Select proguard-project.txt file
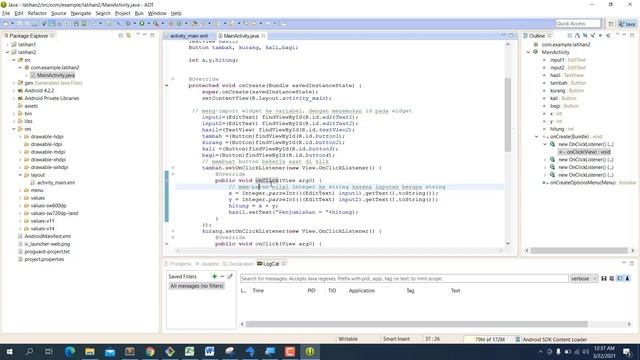640x360 pixels. pyautogui.click(x=47, y=252)
